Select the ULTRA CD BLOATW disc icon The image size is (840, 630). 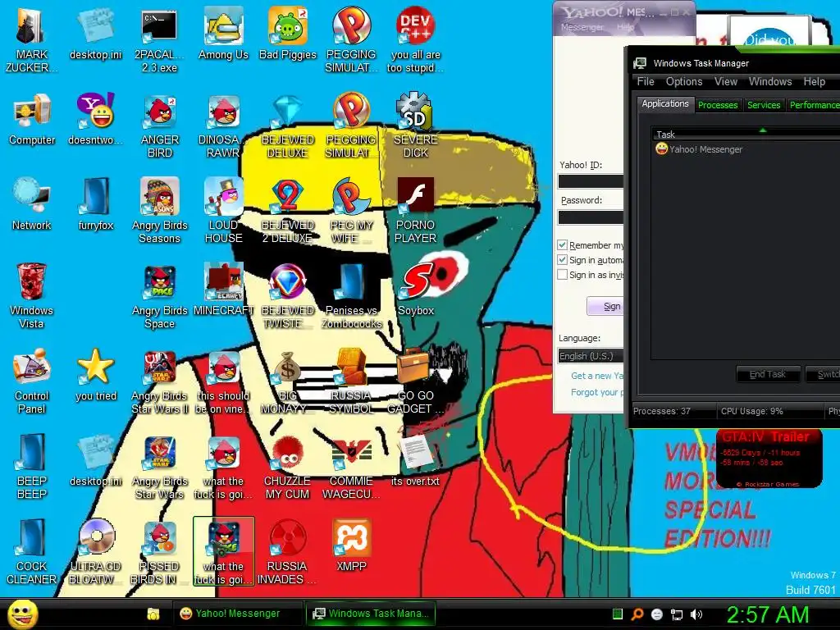click(x=96, y=551)
